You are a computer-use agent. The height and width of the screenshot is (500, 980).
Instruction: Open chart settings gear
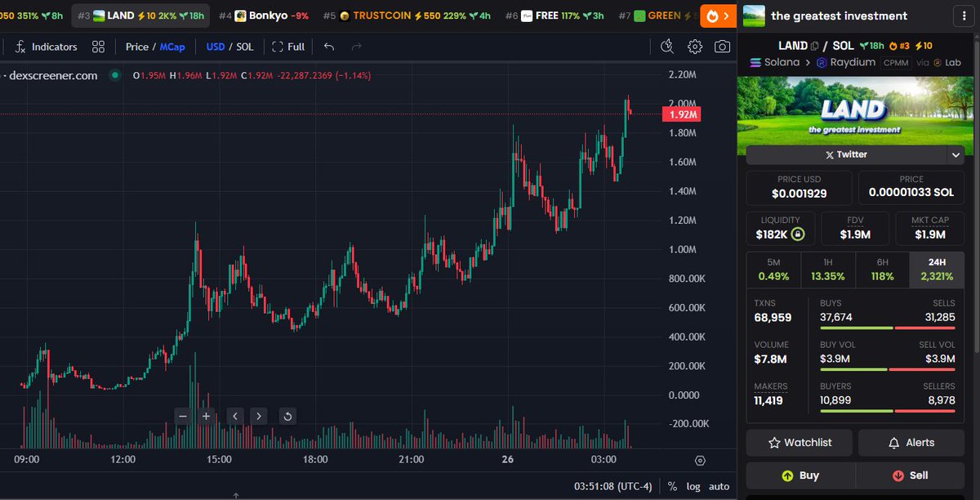695,47
